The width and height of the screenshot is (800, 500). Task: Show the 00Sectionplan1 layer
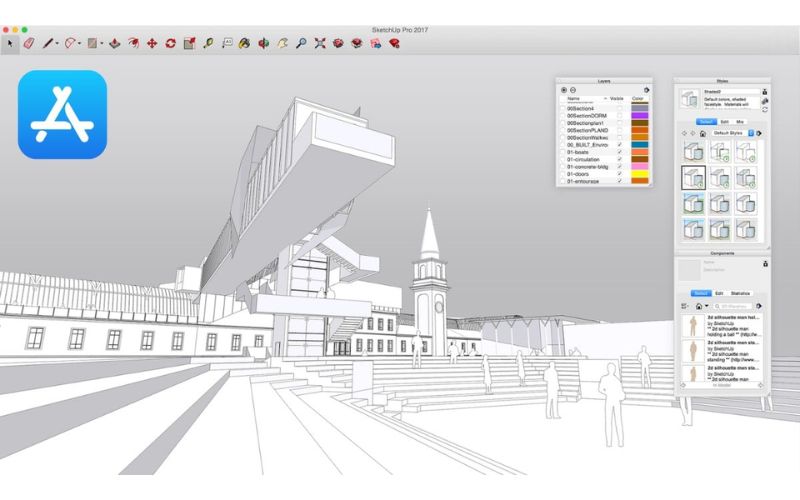pos(620,123)
